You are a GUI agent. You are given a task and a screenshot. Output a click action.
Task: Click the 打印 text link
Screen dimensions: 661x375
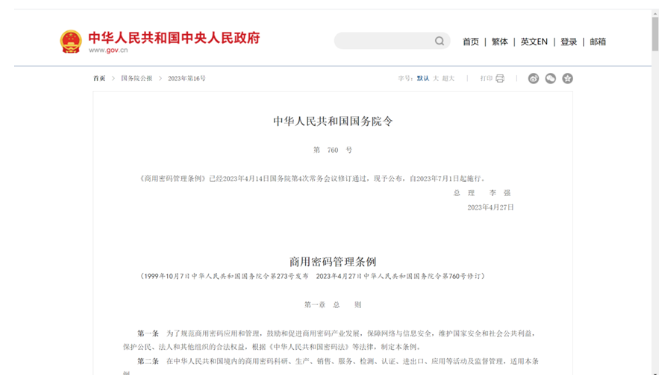pyautogui.click(x=486, y=78)
